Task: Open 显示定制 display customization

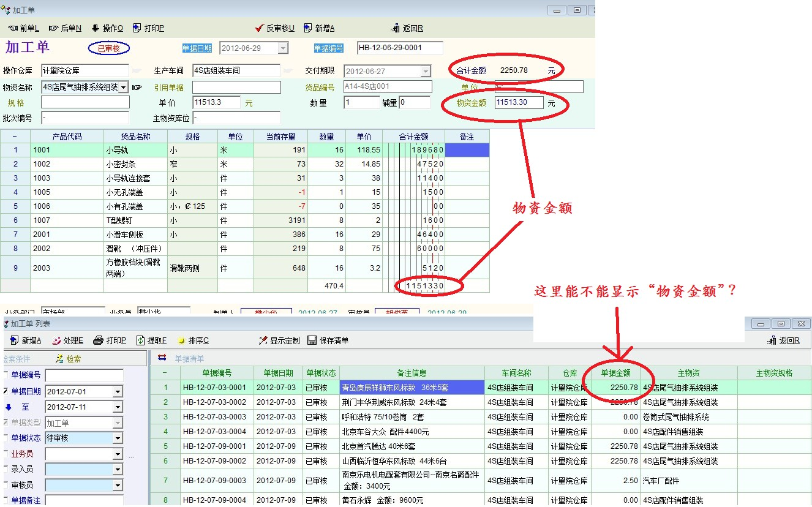Action: pyautogui.click(x=279, y=340)
